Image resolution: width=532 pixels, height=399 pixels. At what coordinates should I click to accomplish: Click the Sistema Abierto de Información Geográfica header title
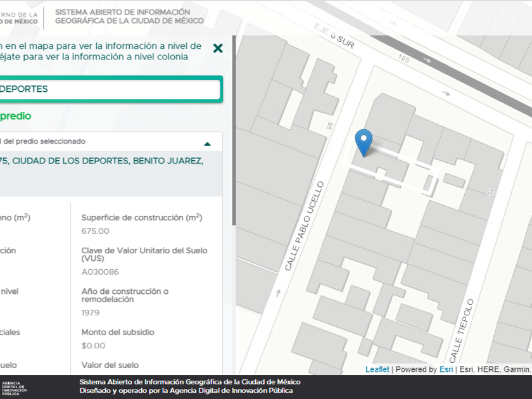point(129,16)
